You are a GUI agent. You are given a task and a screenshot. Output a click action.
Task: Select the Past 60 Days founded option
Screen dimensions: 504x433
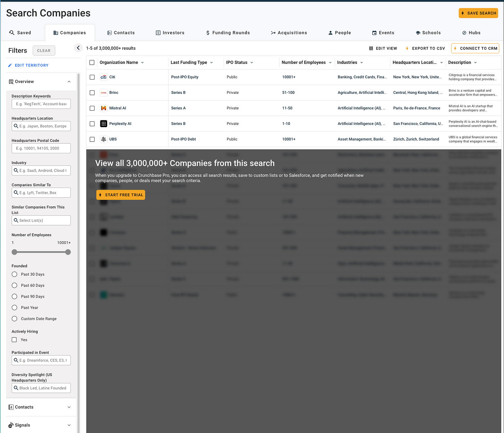tap(15, 285)
